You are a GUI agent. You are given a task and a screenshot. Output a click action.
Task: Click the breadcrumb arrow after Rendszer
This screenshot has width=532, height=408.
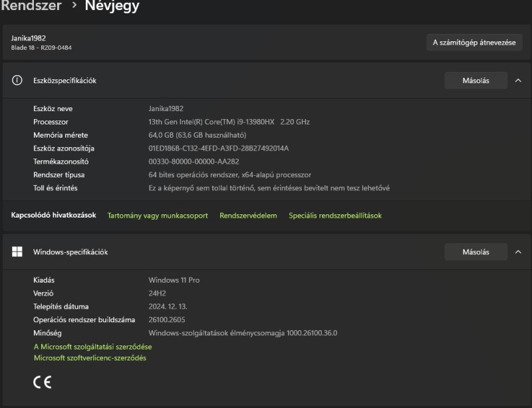point(74,5)
